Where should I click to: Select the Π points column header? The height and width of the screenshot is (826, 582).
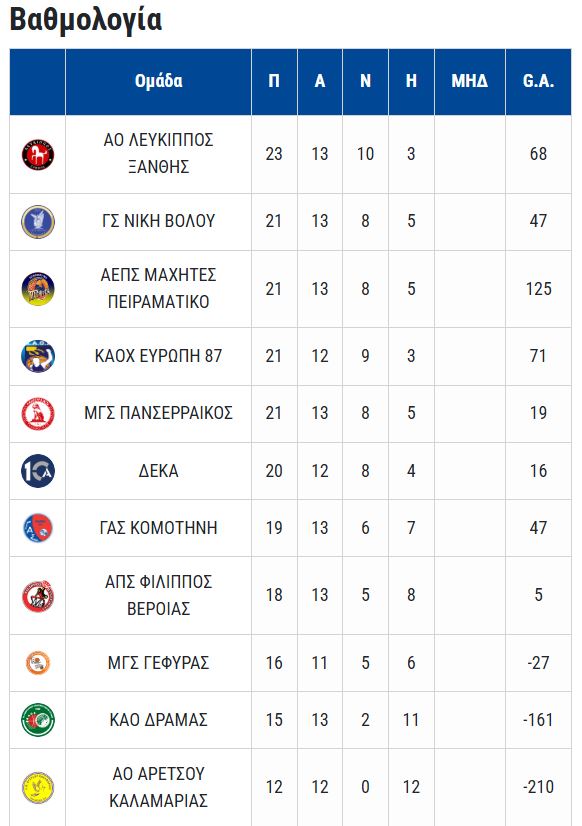(x=274, y=82)
